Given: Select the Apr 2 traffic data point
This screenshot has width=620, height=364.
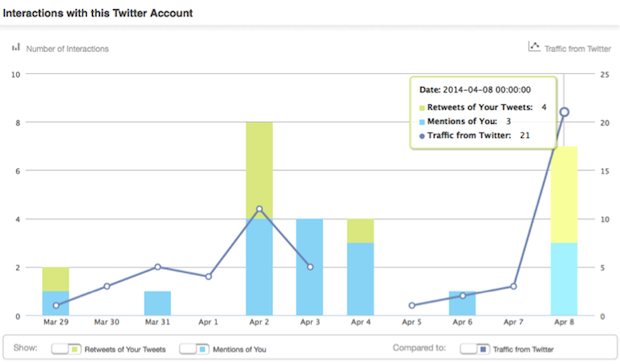Looking at the screenshot, I should click(x=259, y=209).
